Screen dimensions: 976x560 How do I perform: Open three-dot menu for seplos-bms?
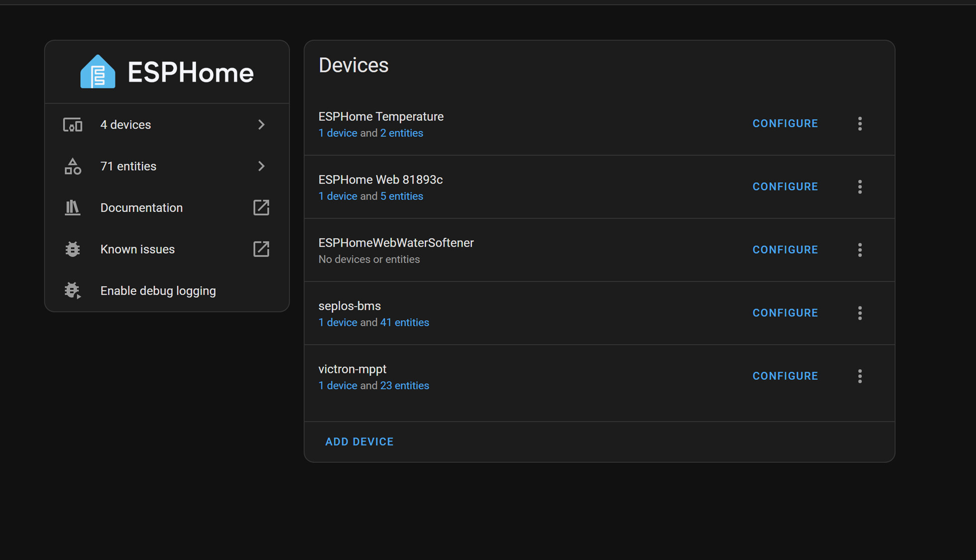[859, 313]
